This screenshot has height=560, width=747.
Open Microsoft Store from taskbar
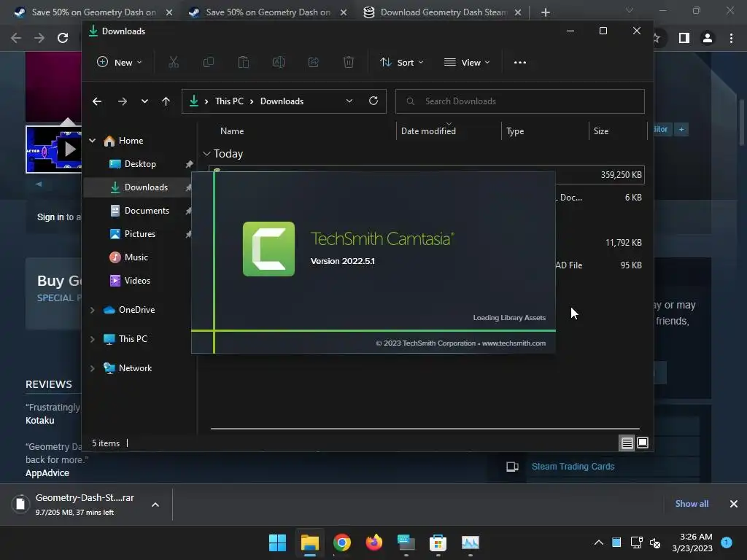(438, 542)
